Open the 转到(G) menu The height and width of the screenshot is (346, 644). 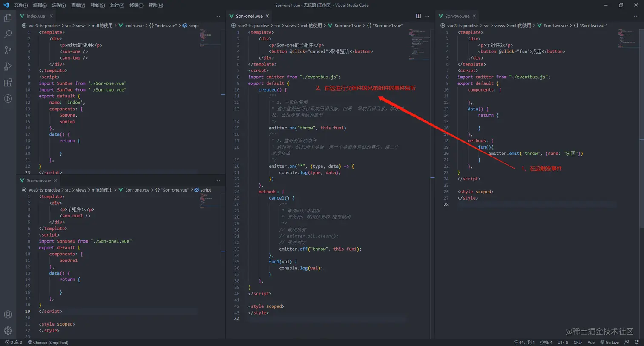click(x=98, y=5)
